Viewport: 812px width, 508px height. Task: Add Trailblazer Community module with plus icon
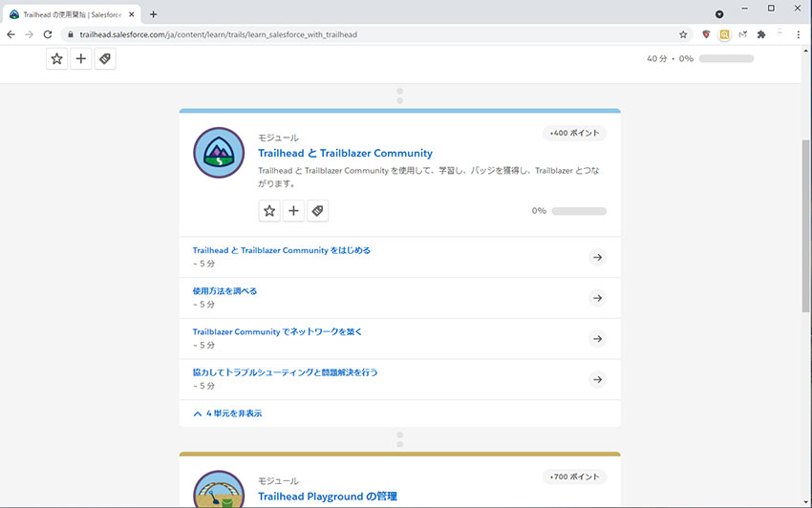click(293, 211)
